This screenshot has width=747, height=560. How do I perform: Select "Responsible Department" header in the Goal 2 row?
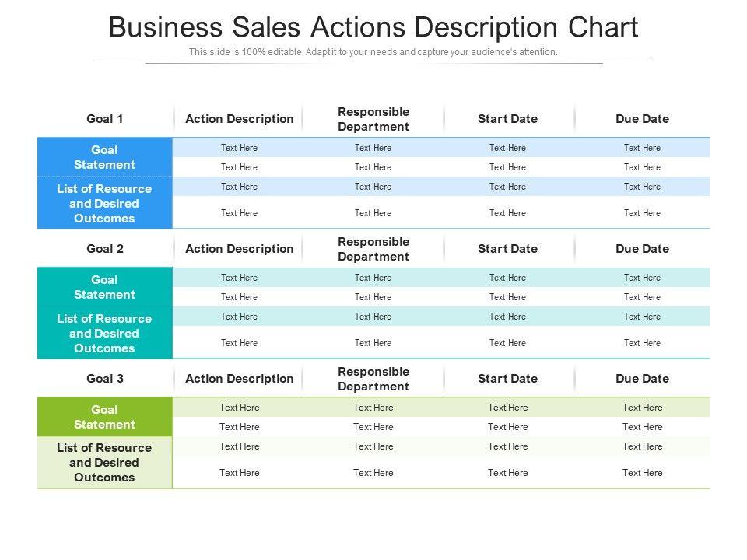pyautogui.click(x=373, y=249)
